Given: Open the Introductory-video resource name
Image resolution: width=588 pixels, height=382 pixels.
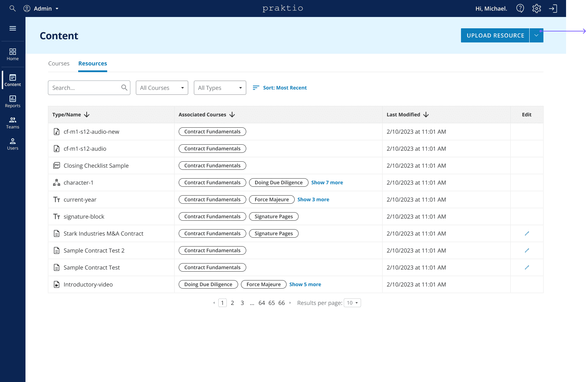Looking at the screenshot, I should [x=88, y=284].
